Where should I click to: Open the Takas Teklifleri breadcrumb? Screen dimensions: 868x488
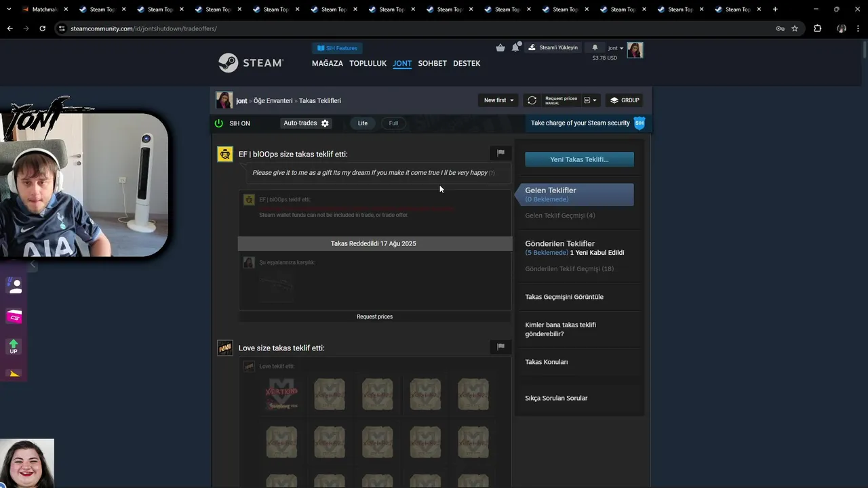[320, 100]
